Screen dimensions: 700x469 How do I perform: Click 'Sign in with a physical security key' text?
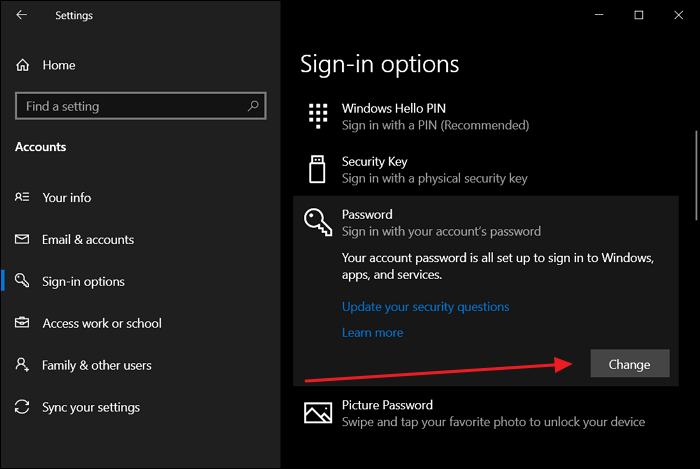[434, 178]
